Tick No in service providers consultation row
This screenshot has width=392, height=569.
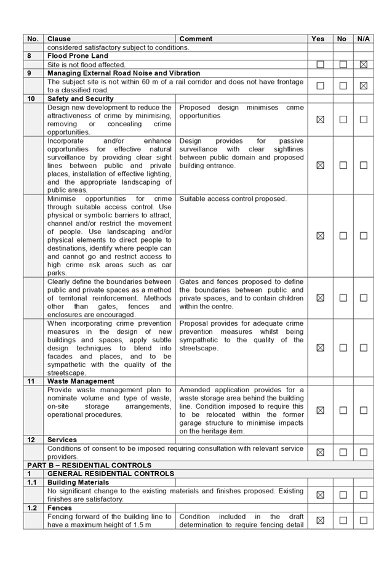343,452
